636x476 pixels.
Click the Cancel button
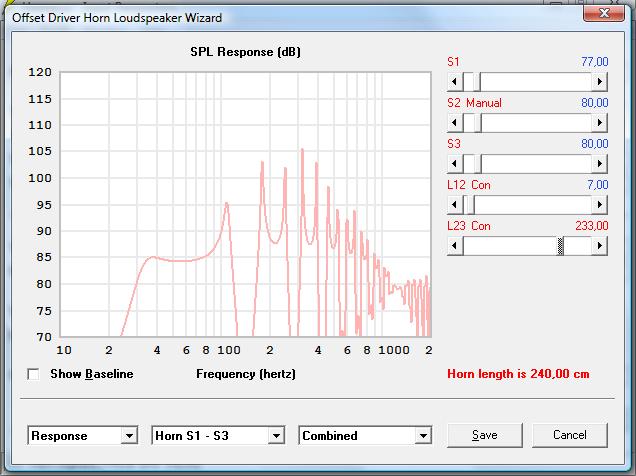tap(569, 435)
